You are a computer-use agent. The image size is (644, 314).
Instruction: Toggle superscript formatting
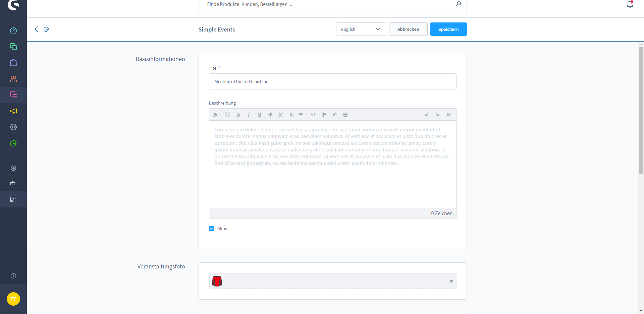tap(281, 115)
